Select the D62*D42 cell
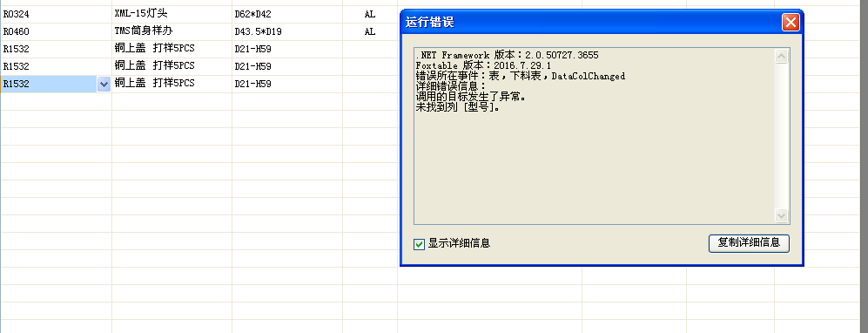The image size is (868, 333). (286, 15)
